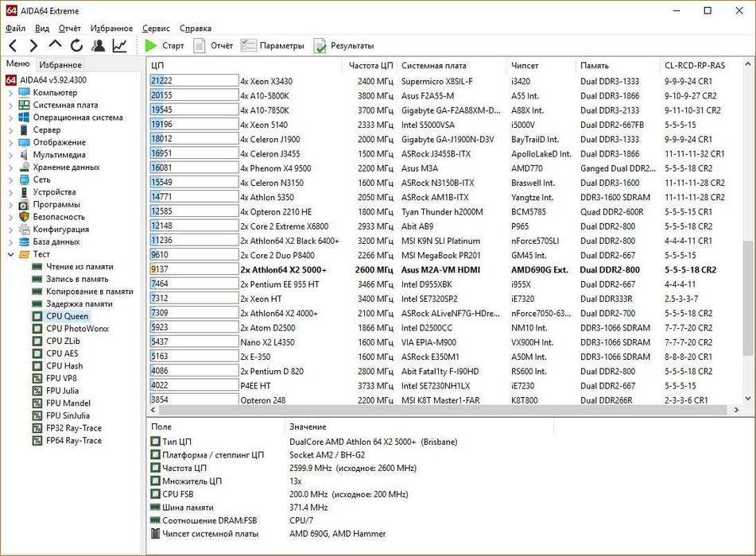756x556 pixels.
Task: Expand the Системная плата tree node
Action: [x=10, y=105]
